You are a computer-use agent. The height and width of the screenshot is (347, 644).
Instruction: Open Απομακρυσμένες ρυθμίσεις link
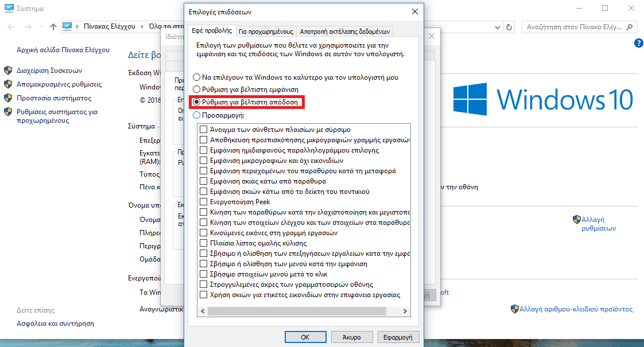click(59, 84)
